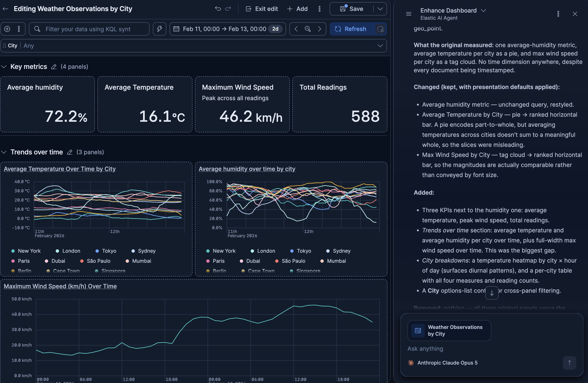The width and height of the screenshot is (588, 383).
Task: Step time range forward
Action: pos(320,29)
